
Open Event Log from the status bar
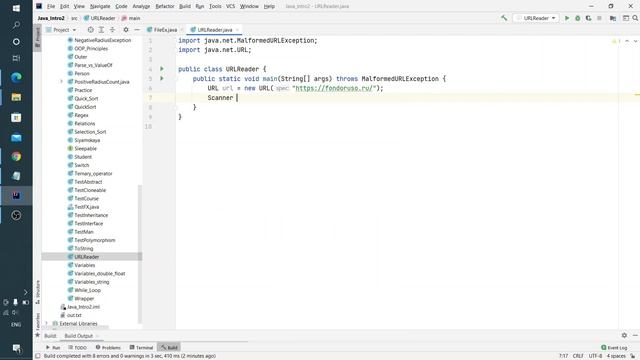614,347
